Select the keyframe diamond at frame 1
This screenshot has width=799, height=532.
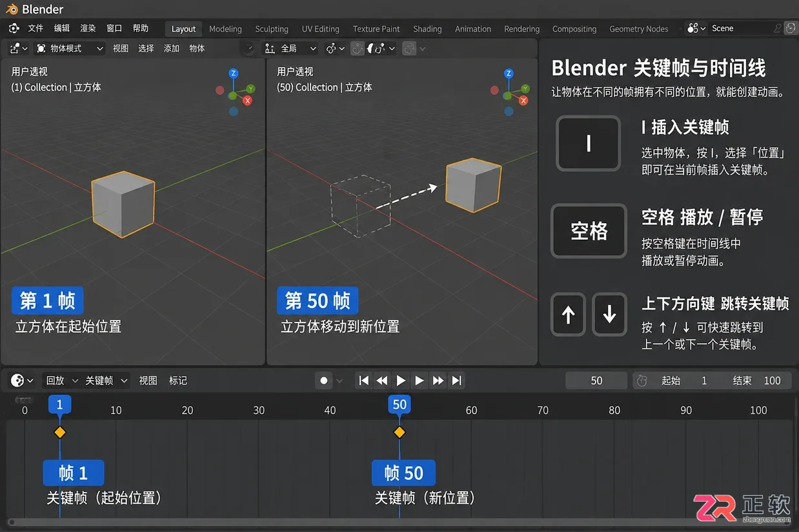click(x=60, y=432)
